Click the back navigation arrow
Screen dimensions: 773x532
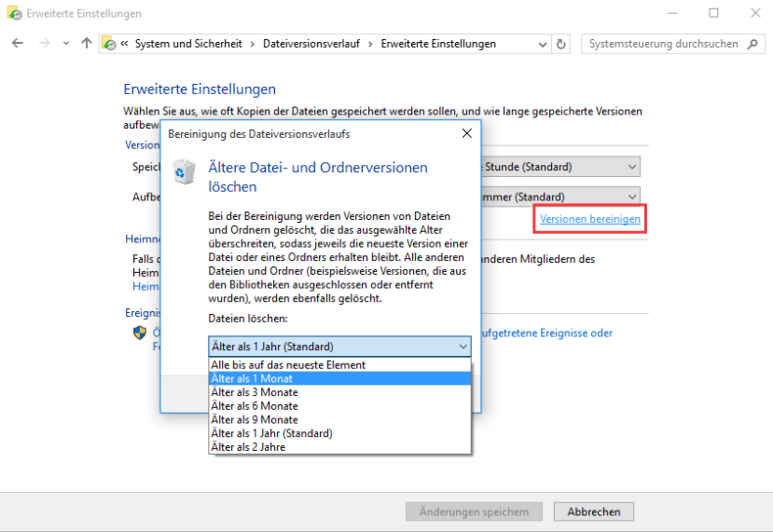point(18,44)
